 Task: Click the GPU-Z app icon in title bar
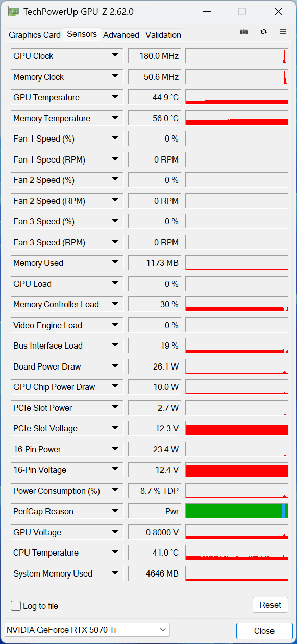pyautogui.click(x=13, y=12)
